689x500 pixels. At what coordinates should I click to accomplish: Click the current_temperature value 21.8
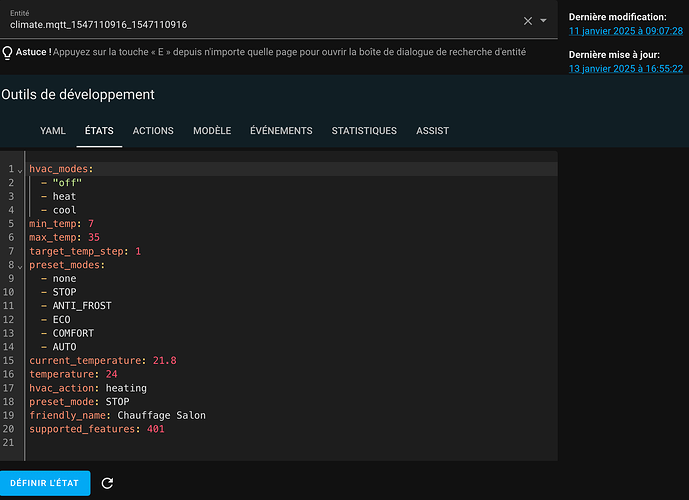point(164,361)
